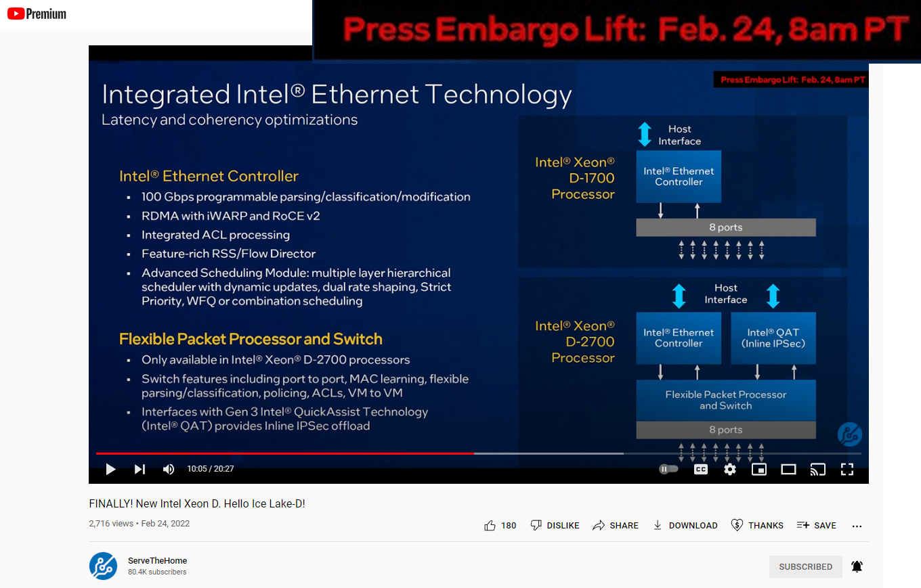Click the 10:05 / 20:27 time display
Viewport: 921px width, 588px height.
[211, 469]
